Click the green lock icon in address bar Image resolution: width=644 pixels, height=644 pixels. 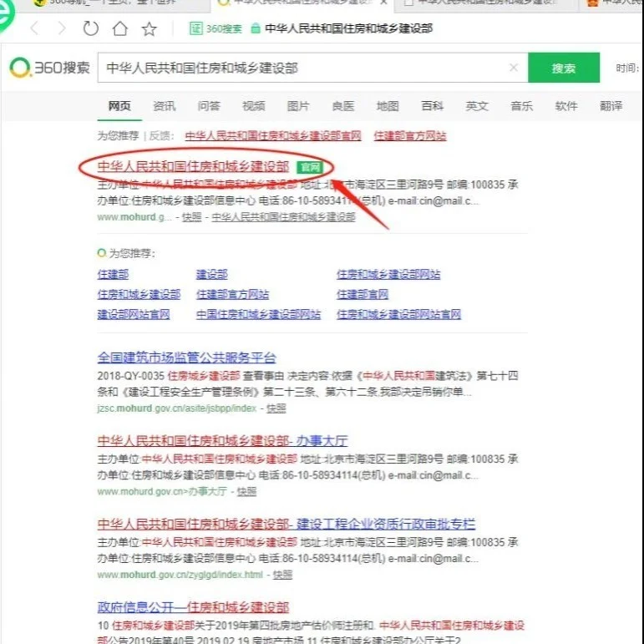pos(255,28)
